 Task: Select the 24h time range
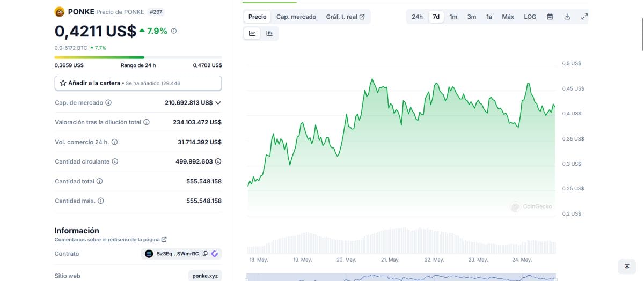(417, 17)
